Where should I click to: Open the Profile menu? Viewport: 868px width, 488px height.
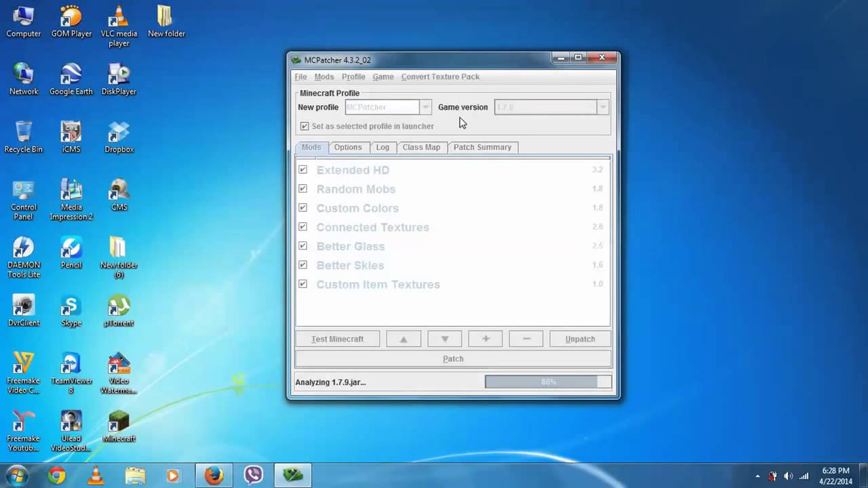(x=353, y=77)
